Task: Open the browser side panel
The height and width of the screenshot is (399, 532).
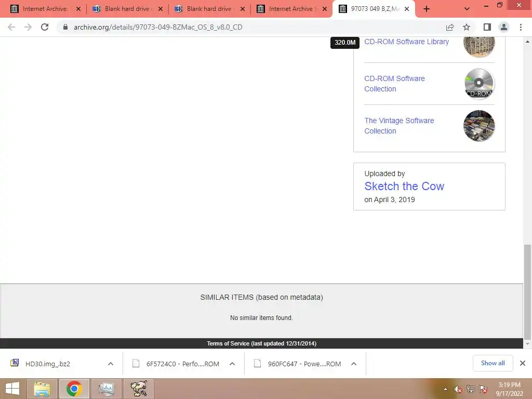Action: pyautogui.click(x=487, y=27)
